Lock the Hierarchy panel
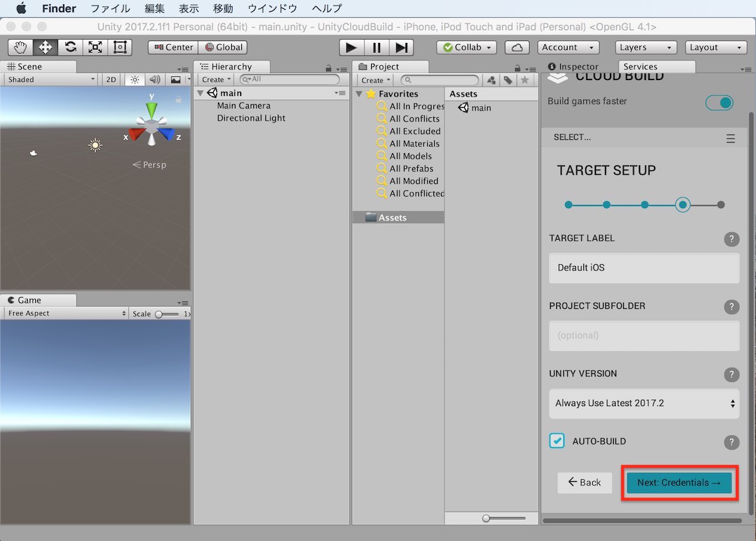This screenshot has width=756, height=541. click(x=328, y=68)
